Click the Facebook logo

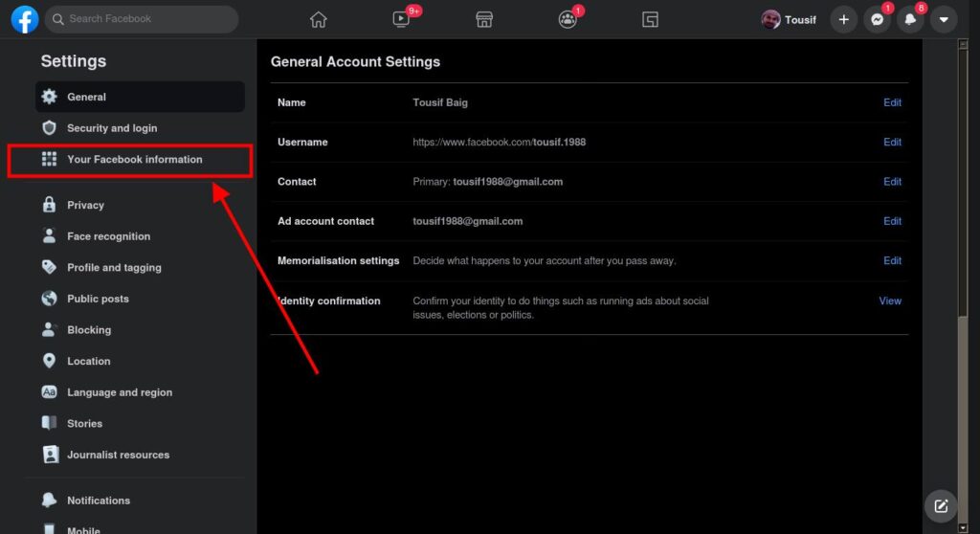24,19
